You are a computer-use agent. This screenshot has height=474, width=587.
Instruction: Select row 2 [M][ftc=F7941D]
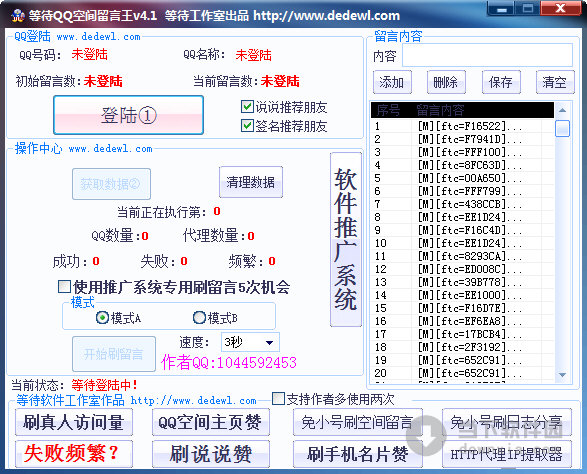(x=462, y=139)
